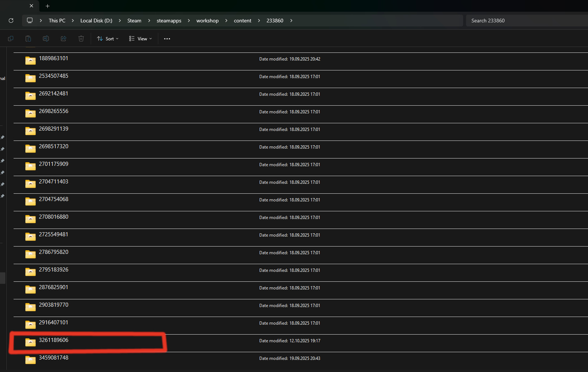Go to the steamapps breadcrumb folder
Image resolution: width=588 pixels, height=372 pixels.
[x=169, y=21]
